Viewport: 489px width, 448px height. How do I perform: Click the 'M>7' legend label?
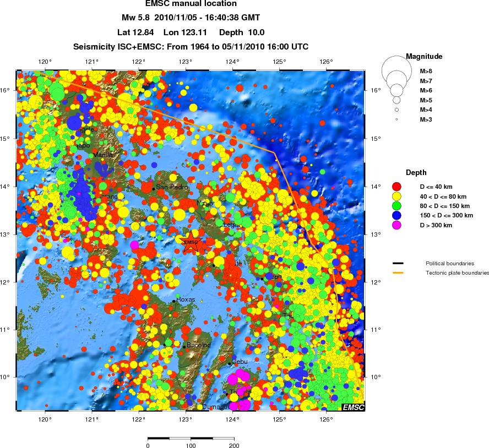point(426,81)
